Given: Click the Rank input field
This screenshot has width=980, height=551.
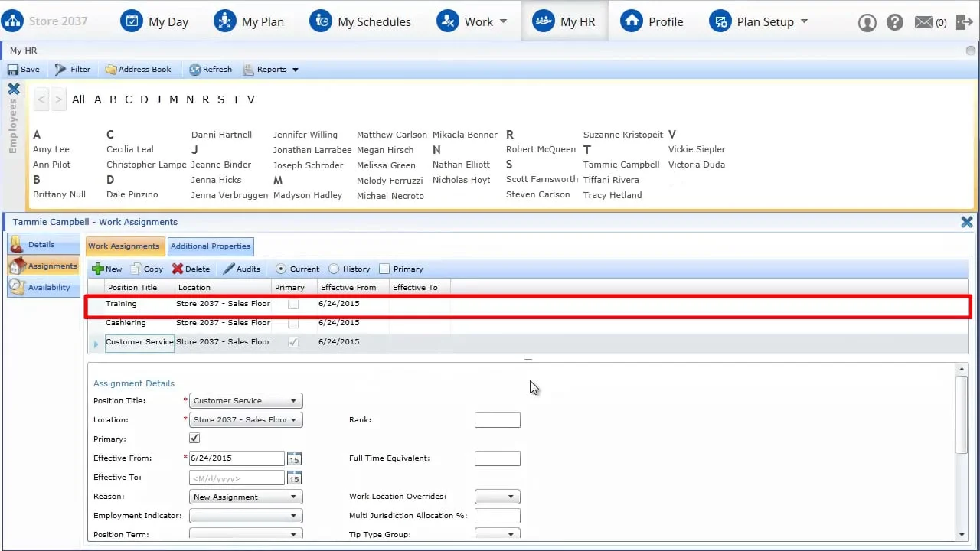Looking at the screenshot, I should click(x=497, y=420).
